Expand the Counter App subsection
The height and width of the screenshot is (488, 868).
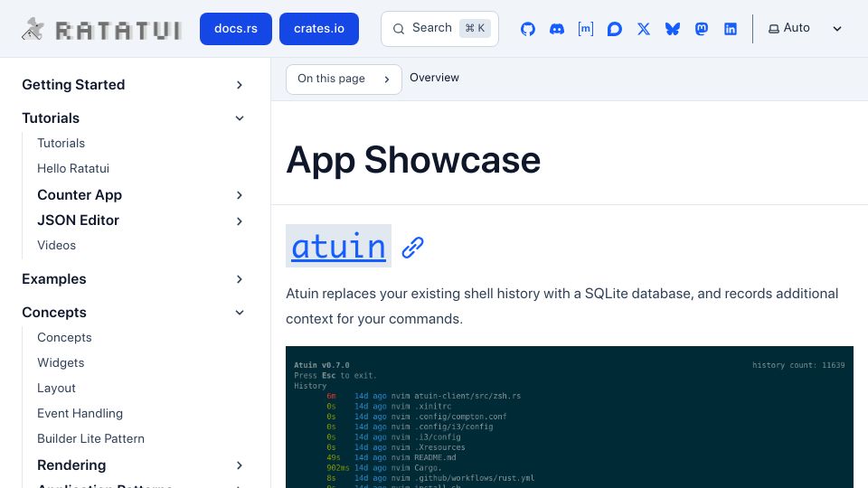(141, 195)
